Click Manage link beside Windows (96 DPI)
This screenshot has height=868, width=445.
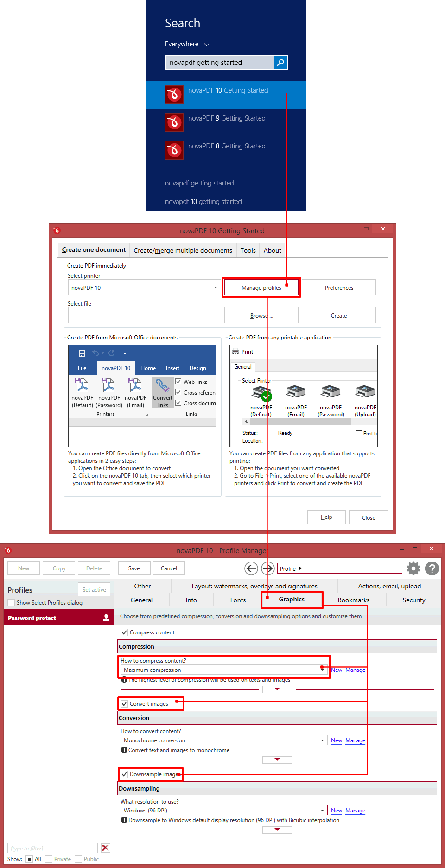click(356, 811)
